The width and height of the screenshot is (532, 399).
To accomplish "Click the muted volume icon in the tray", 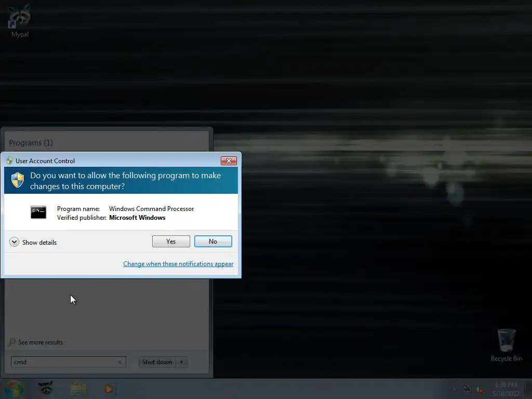I will 480,390.
